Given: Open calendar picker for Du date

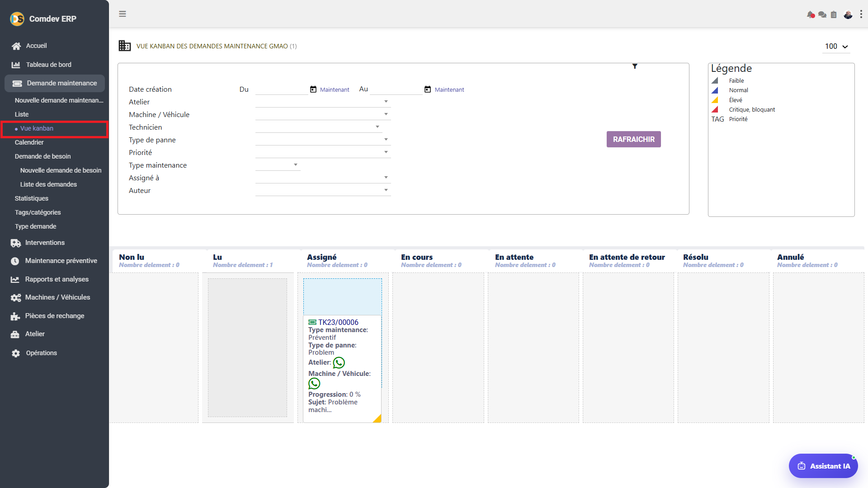Looking at the screenshot, I should tap(313, 89).
